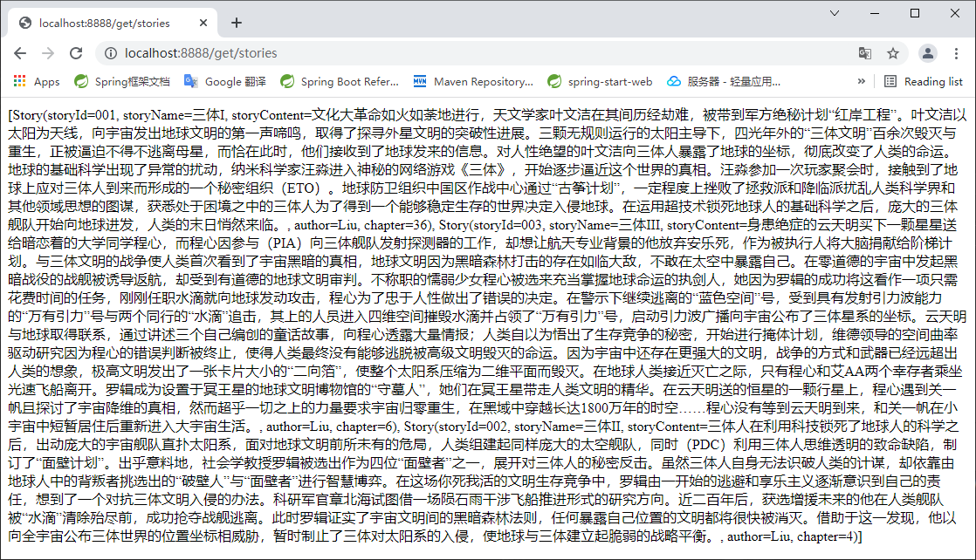Reload the stories page

point(77,53)
